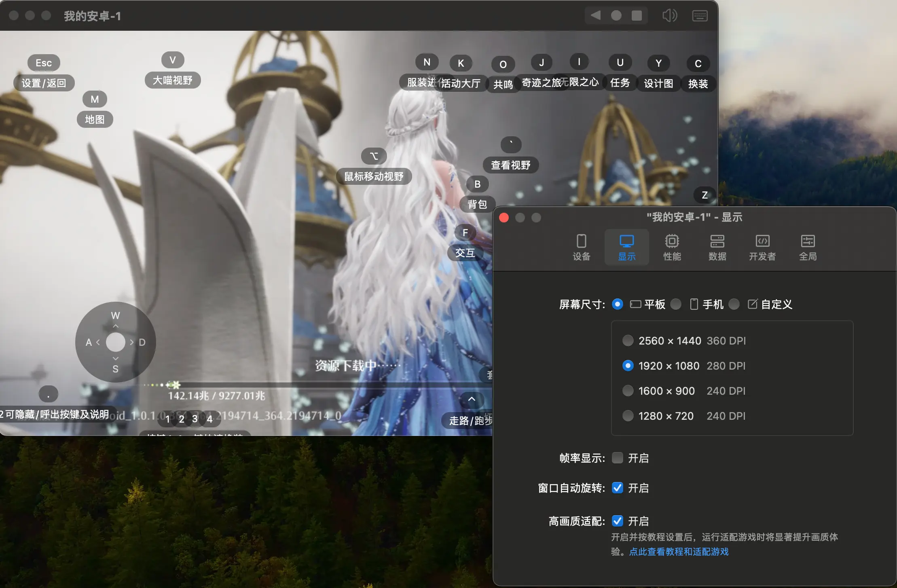Enable the 帧率显示 checkbox

(x=618, y=458)
